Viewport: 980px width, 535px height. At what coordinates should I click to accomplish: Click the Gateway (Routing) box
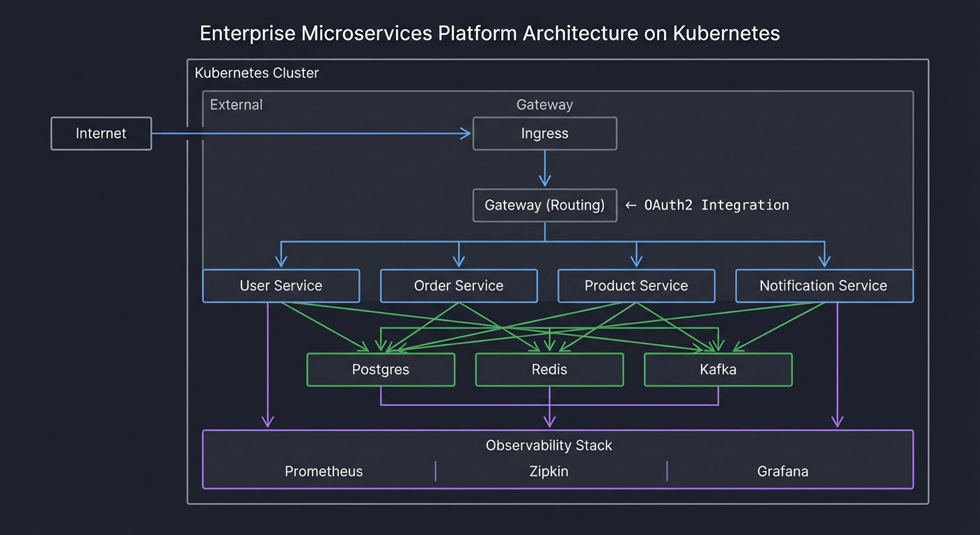point(544,205)
